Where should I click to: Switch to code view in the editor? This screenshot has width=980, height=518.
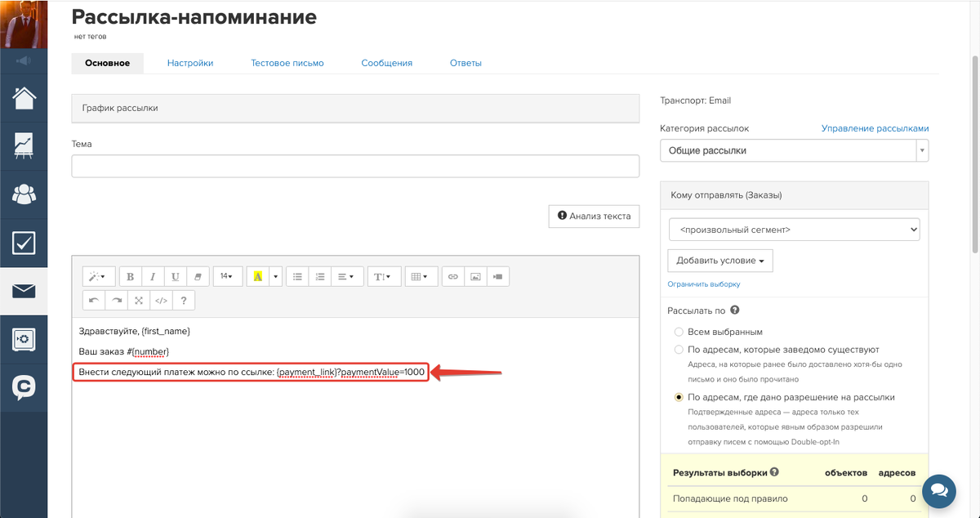(161, 301)
